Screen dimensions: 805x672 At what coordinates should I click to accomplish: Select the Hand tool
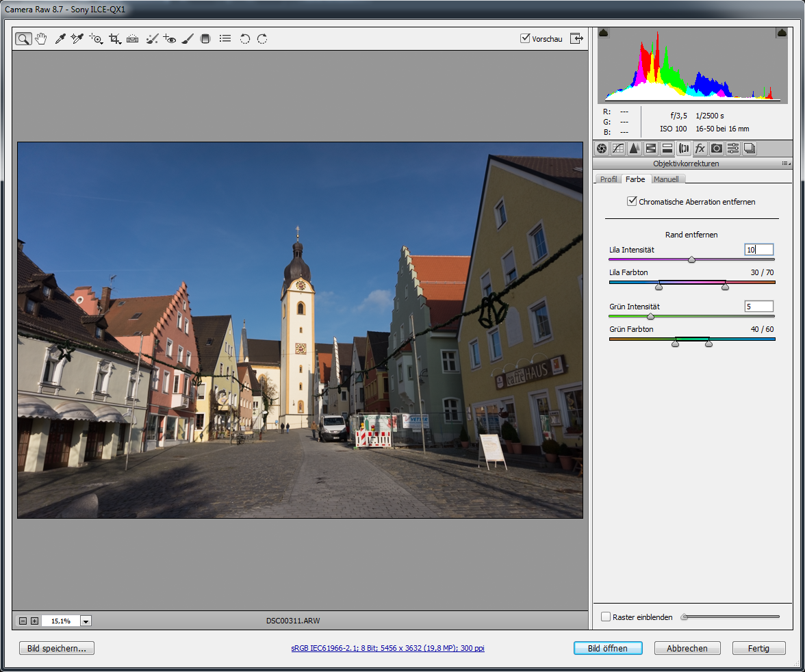point(41,39)
